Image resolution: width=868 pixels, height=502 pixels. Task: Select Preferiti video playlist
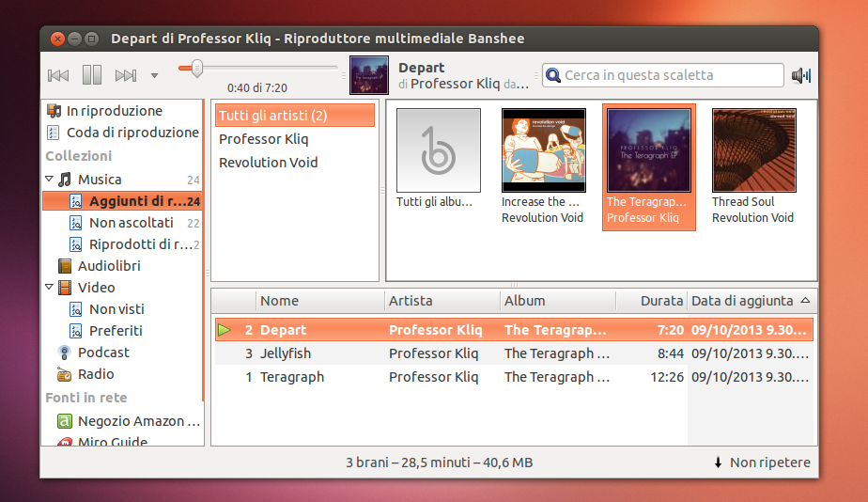point(116,331)
